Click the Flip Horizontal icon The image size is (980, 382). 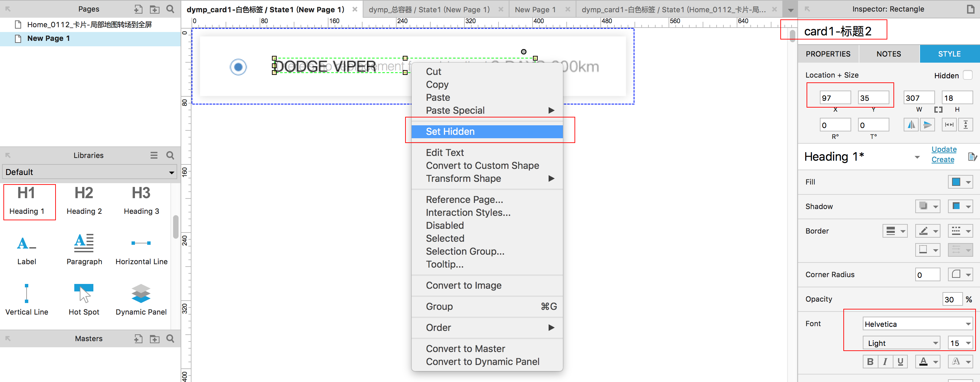pos(911,125)
